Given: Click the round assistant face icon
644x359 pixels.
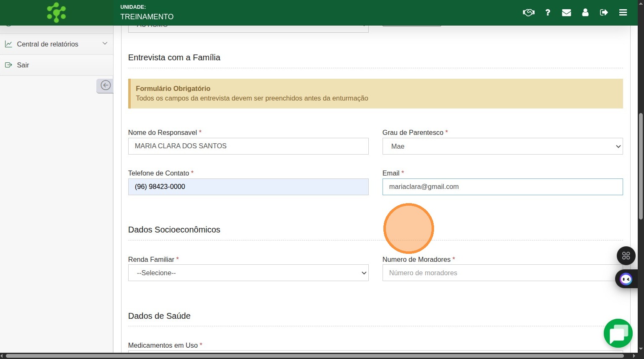Looking at the screenshot, I should [626, 279].
